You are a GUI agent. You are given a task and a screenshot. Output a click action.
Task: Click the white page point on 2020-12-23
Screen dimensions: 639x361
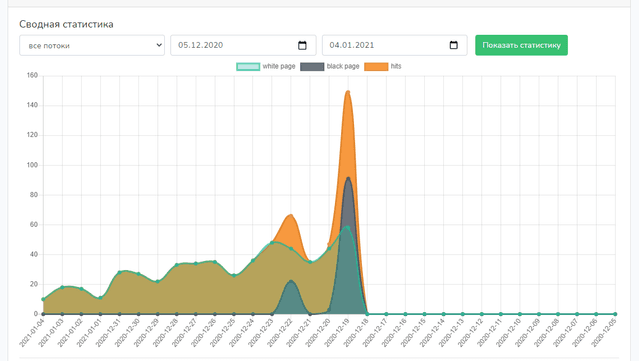coord(272,243)
